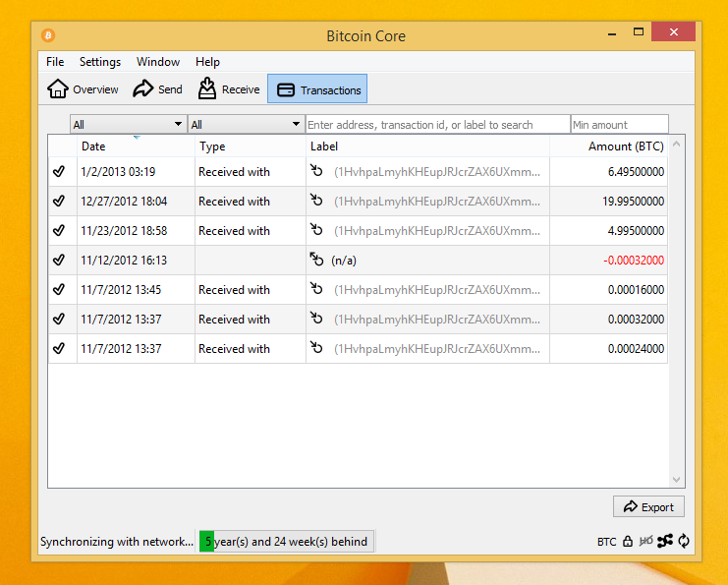This screenshot has width=728, height=585.
Task: Open the Help menu
Action: (207, 62)
